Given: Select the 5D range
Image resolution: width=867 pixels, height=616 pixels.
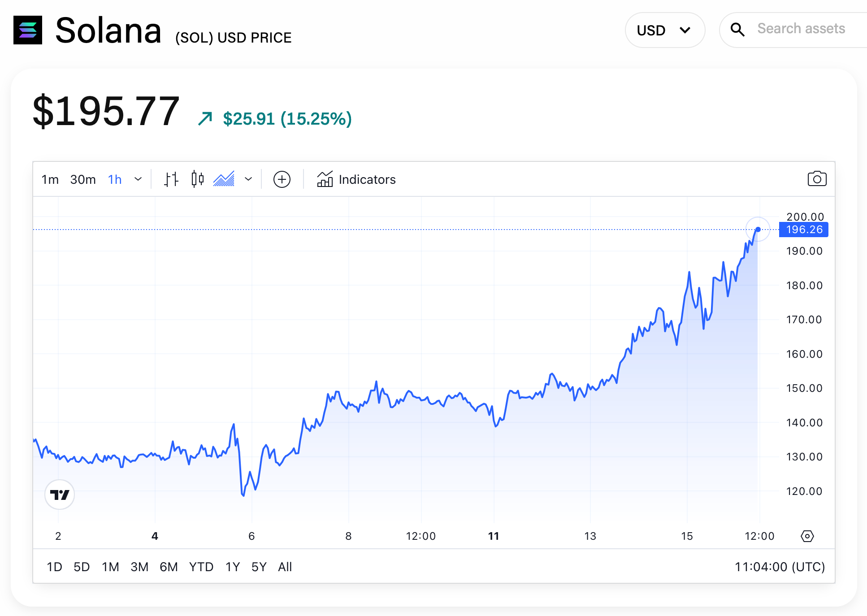Looking at the screenshot, I should coord(82,567).
